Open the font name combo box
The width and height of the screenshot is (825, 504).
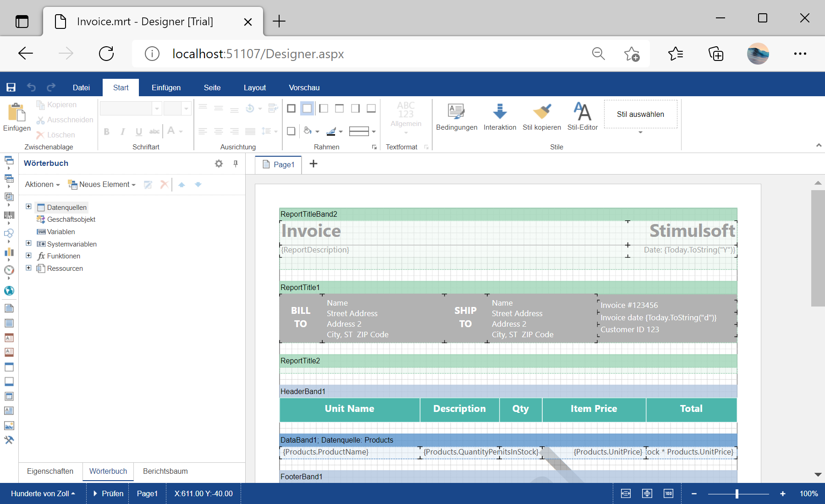pos(131,109)
